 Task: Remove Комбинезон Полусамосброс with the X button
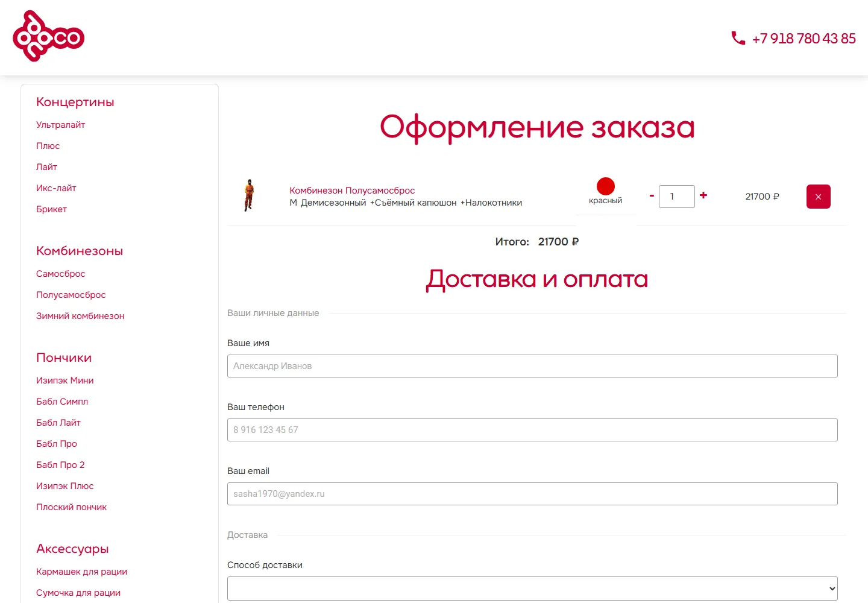[818, 197]
